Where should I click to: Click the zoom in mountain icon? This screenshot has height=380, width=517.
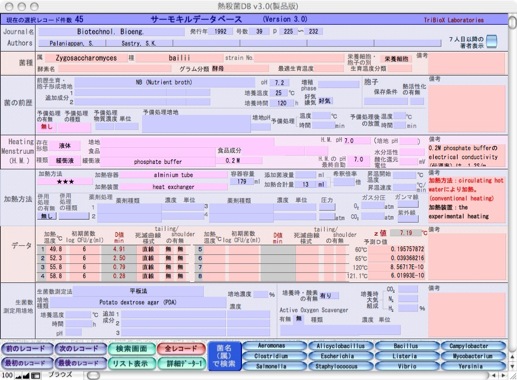pos(26,376)
